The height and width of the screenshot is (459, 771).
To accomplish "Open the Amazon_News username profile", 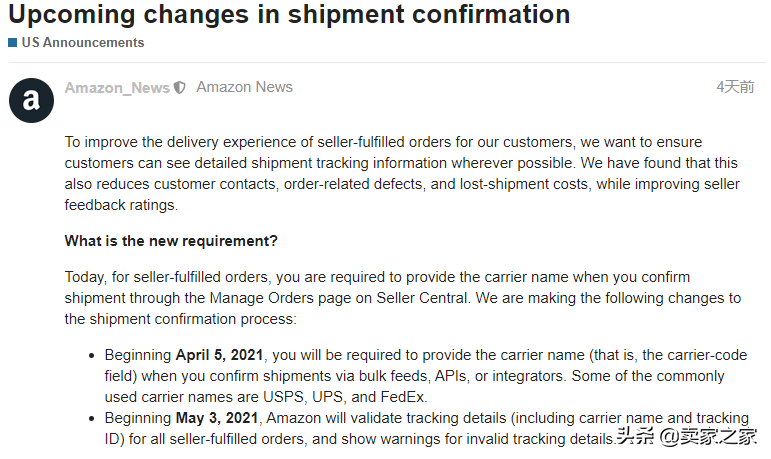I will [x=117, y=88].
